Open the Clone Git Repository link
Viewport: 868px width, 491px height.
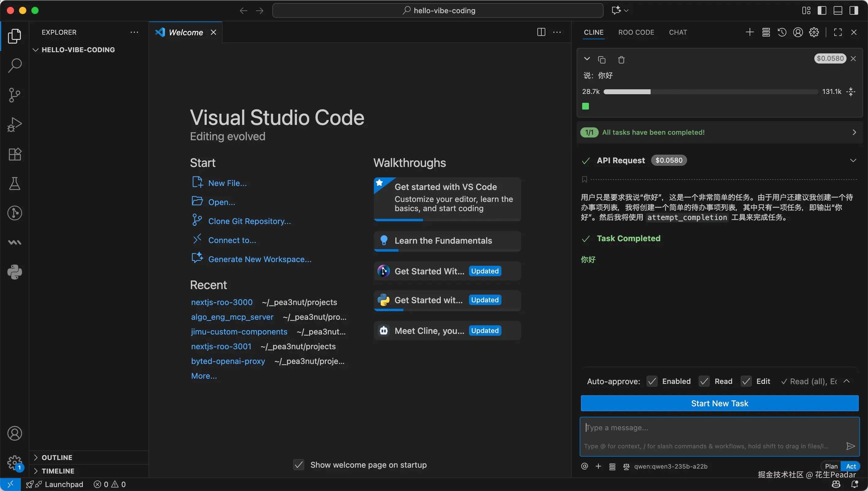(249, 221)
